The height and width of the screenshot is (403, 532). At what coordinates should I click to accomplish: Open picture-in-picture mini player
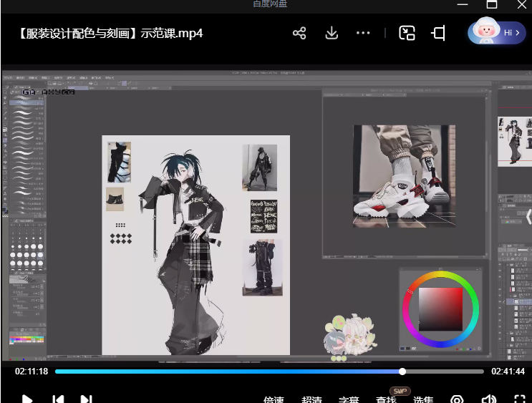tap(407, 33)
